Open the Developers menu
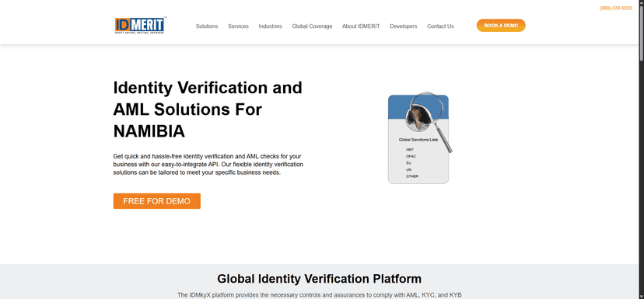 [x=404, y=26]
